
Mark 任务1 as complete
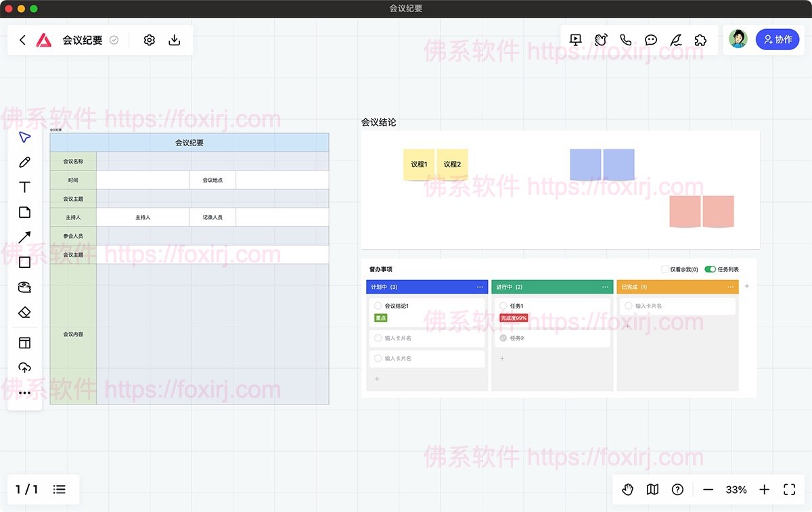coord(503,306)
